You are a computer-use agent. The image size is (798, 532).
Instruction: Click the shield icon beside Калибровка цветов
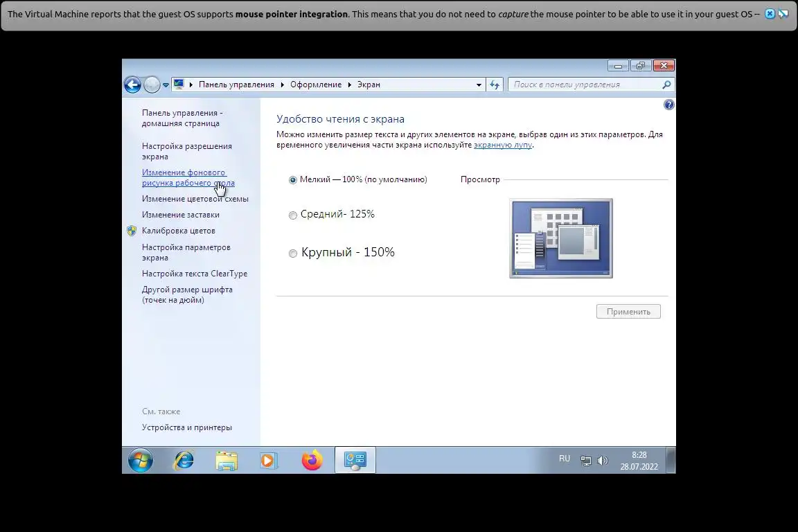click(x=132, y=231)
